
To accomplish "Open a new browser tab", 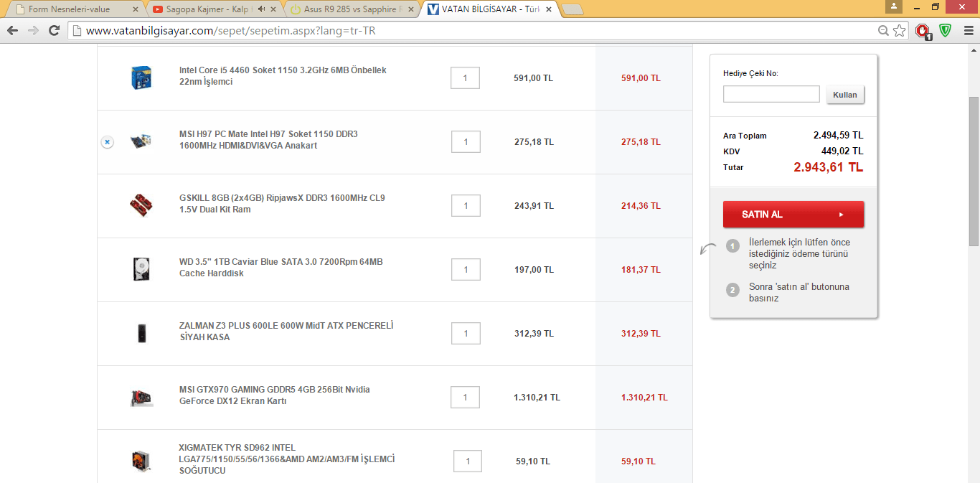I will point(573,9).
